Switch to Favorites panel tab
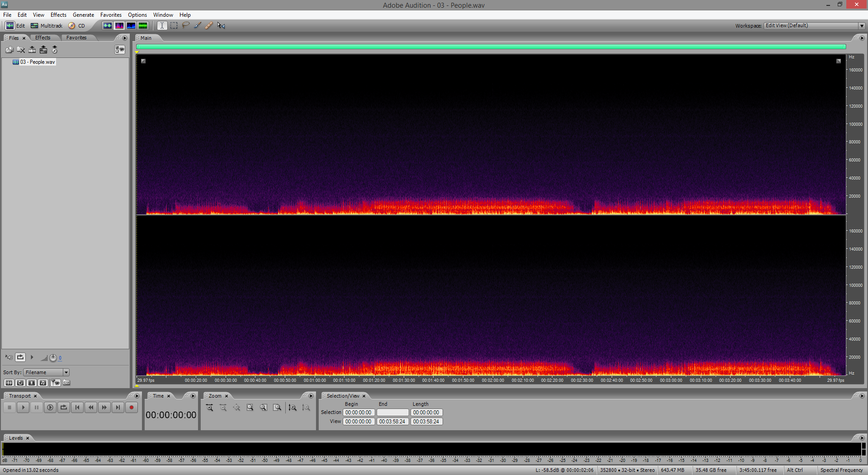Viewport: 868px width, 475px height. tap(76, 38)
